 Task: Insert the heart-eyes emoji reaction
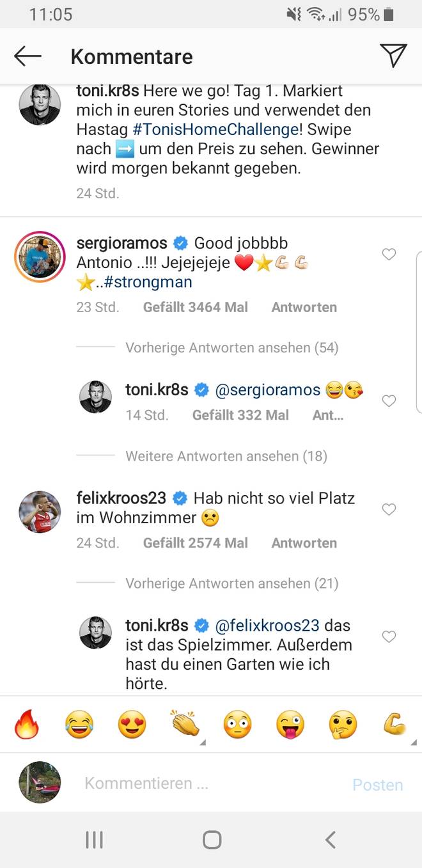click(x=132, y=725)
